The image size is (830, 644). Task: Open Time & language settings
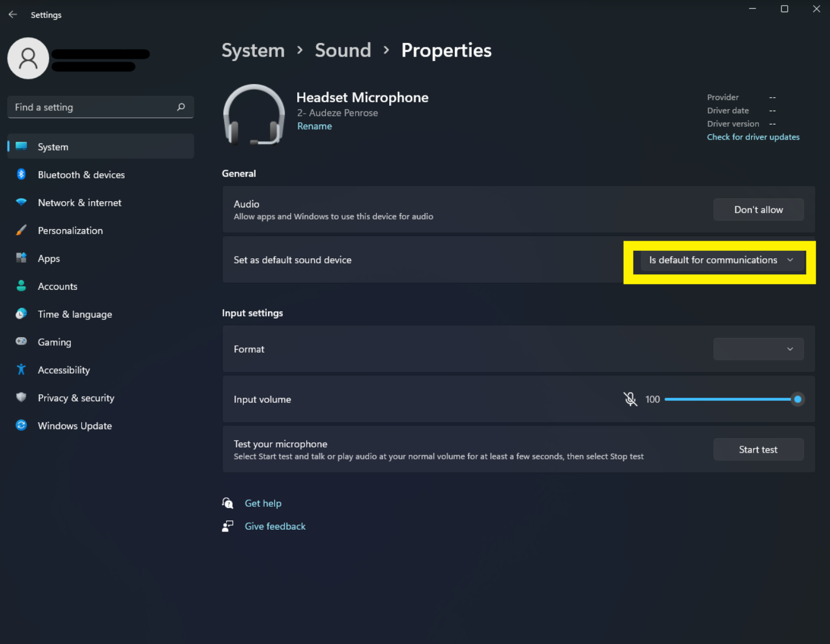[101, 314]
